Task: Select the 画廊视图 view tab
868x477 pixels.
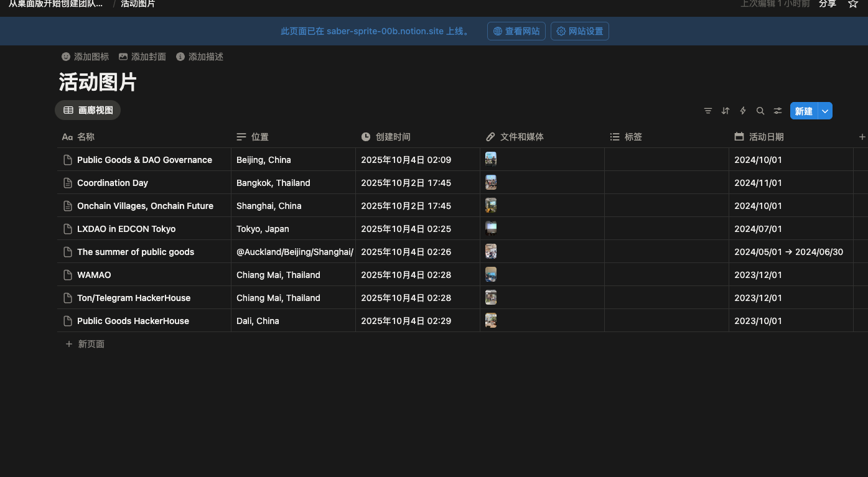Action: (88, 111)
